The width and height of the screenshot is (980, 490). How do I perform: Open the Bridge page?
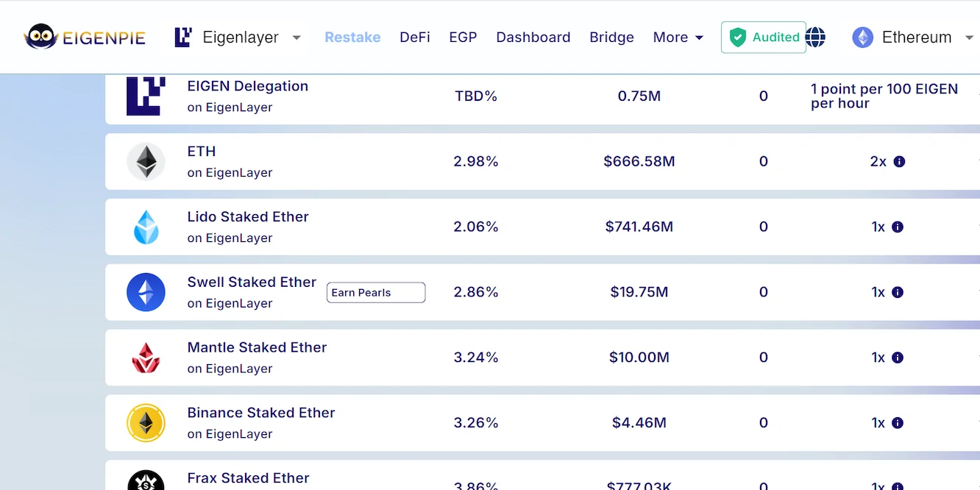[x=611, y=38]
